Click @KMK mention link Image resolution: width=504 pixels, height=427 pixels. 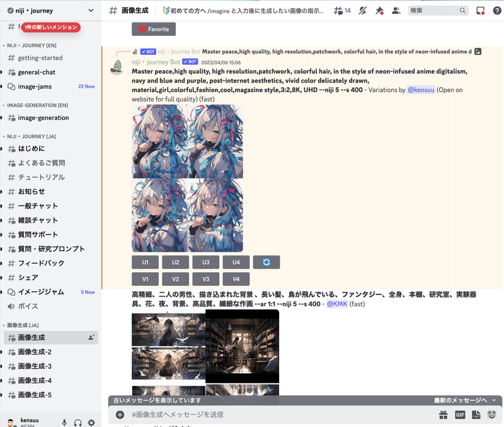click(337, 304)
